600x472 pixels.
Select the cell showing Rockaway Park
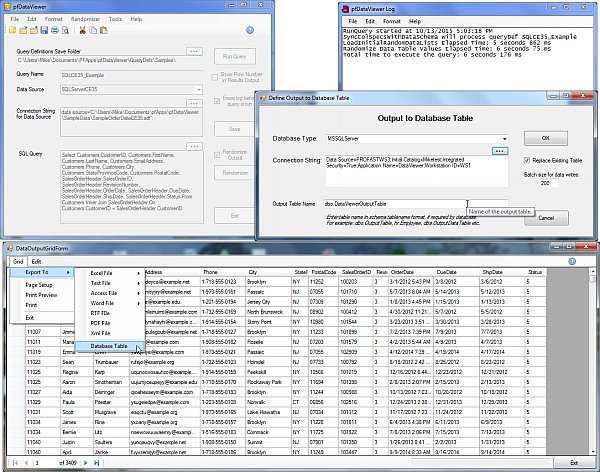click(269, 382)
